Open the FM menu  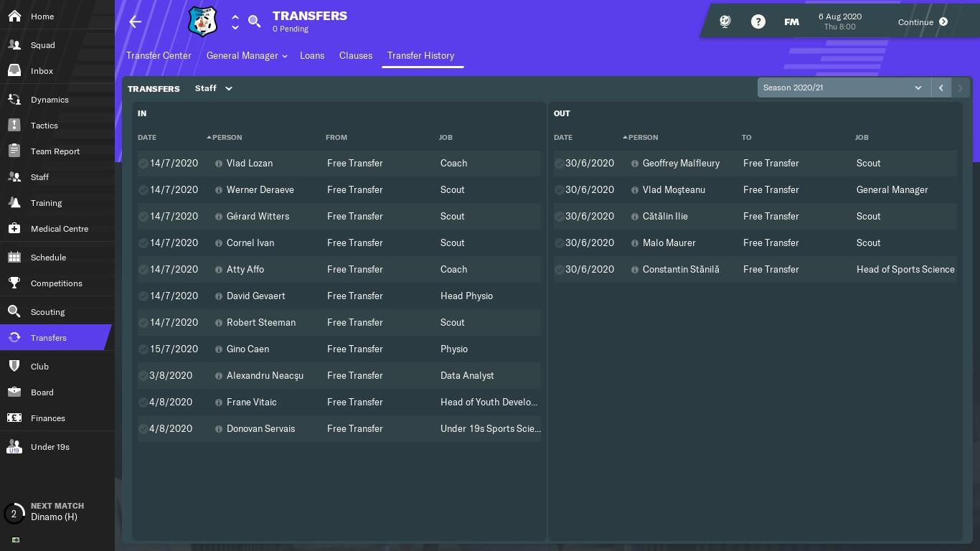coord(791,22)
